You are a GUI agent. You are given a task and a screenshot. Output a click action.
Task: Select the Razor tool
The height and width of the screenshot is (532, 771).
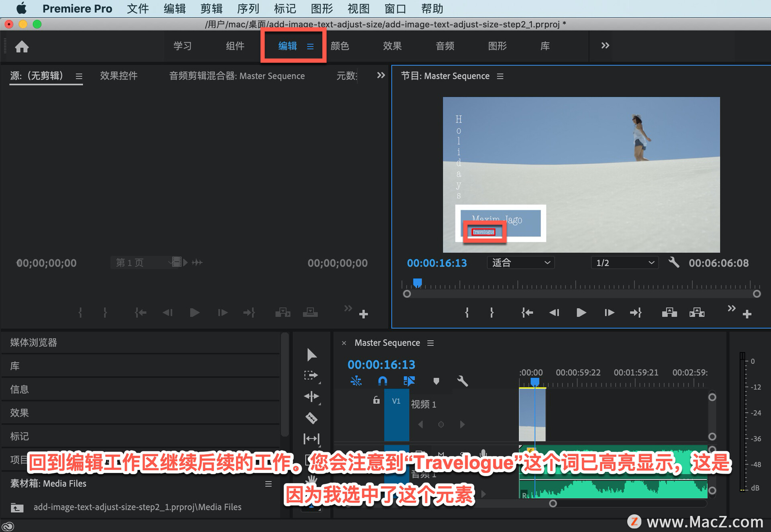coord(312,418)
